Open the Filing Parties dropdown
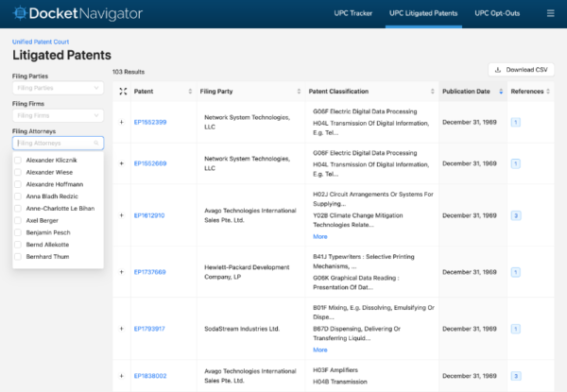The width and height of the screenshot is (567, 392). tap(58, 88)
